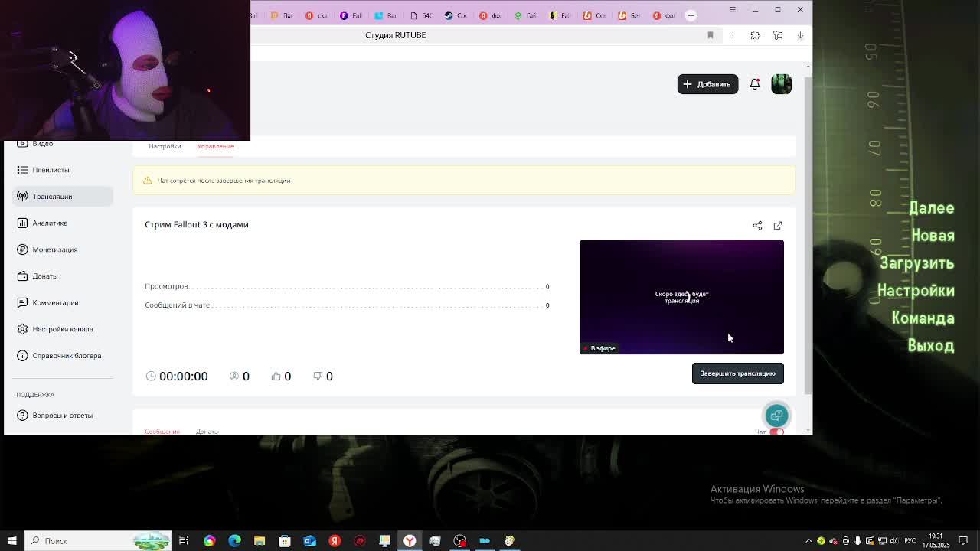The image size is (980, 551).
Task: Click the Поиск taskbar search box
Action: (98, 541)
